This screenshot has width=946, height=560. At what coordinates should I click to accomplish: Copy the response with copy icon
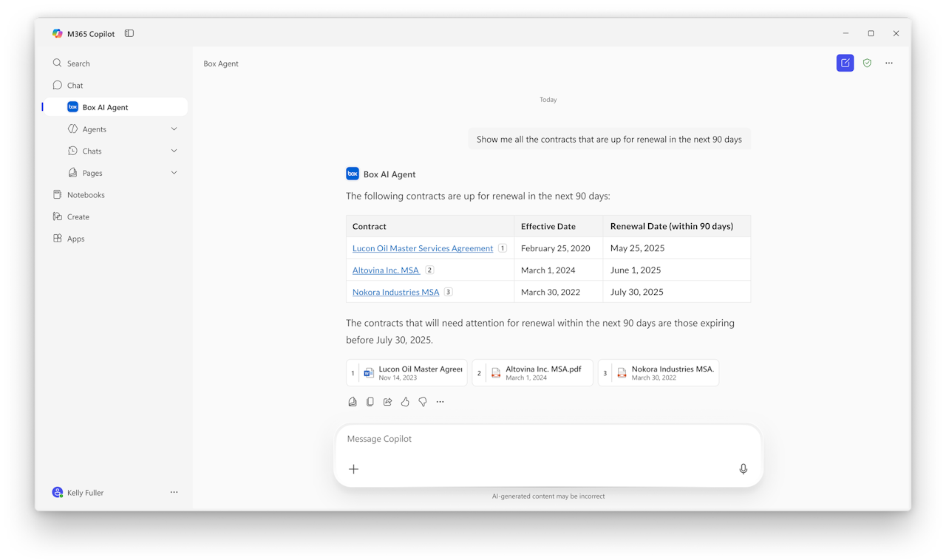coord(370,402)
